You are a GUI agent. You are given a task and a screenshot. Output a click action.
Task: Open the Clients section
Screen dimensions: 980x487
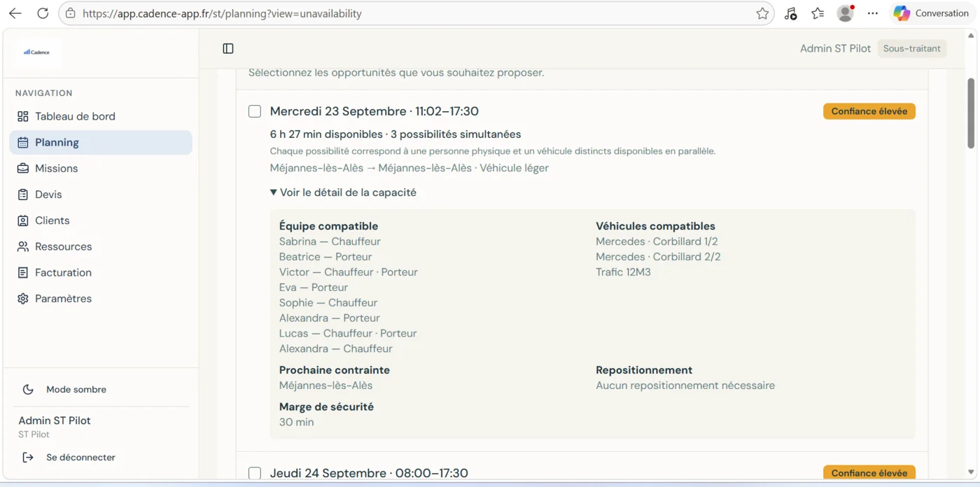101,220
